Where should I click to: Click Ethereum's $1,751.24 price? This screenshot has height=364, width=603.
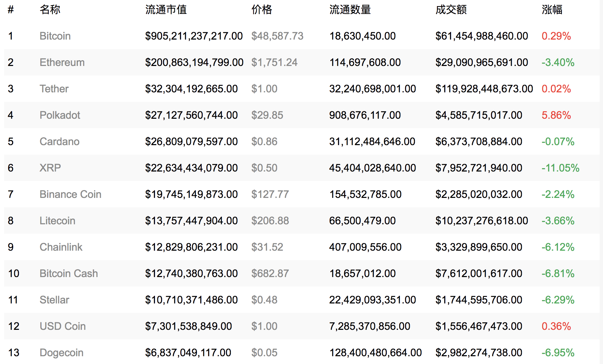pos(274,62)
